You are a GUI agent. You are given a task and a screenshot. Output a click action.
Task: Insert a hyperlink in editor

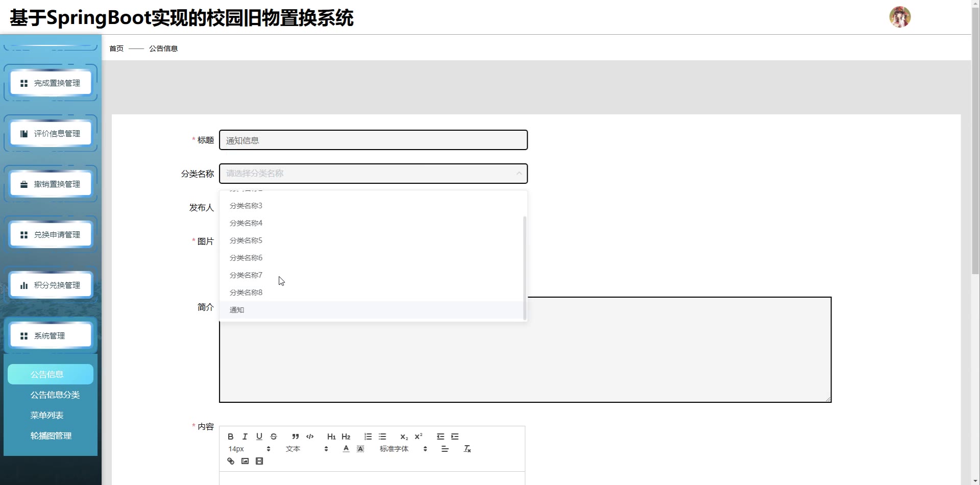click(x=231, y=461)
